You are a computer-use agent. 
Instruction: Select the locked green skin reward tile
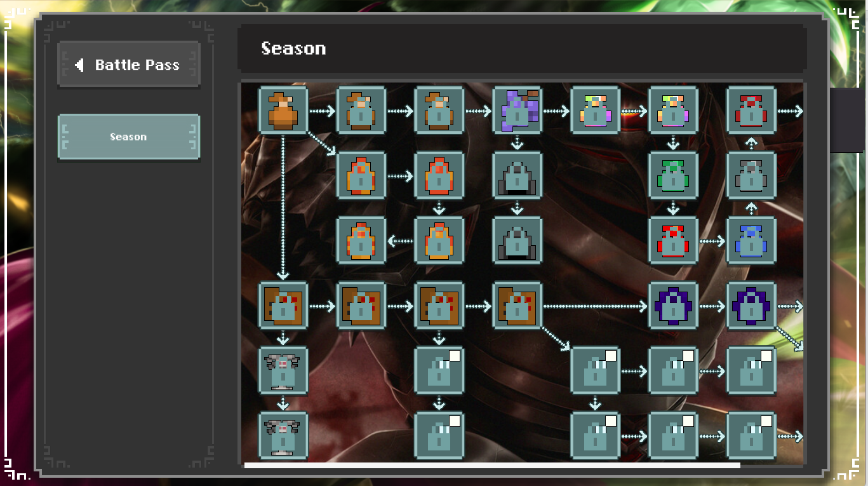point(674,175)
